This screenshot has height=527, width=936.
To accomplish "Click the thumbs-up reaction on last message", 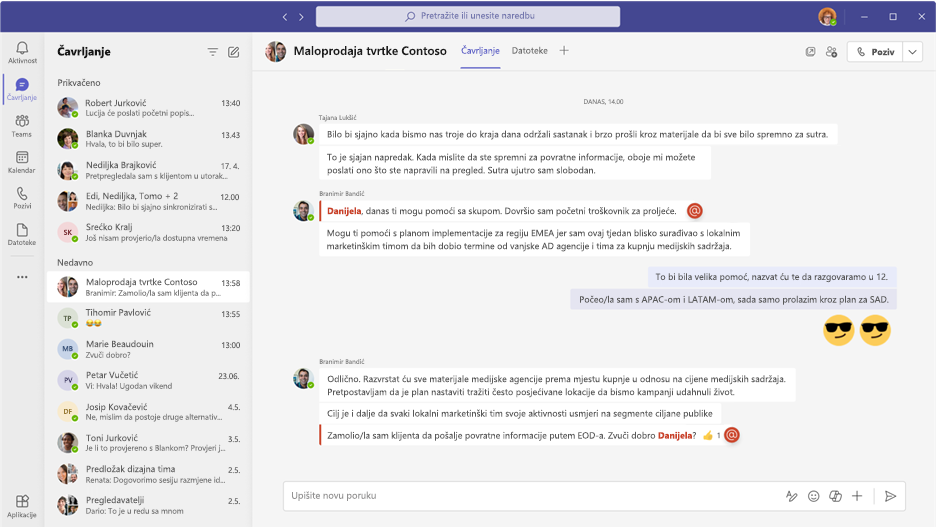I will pyautogui.click(x=708, y=436).
